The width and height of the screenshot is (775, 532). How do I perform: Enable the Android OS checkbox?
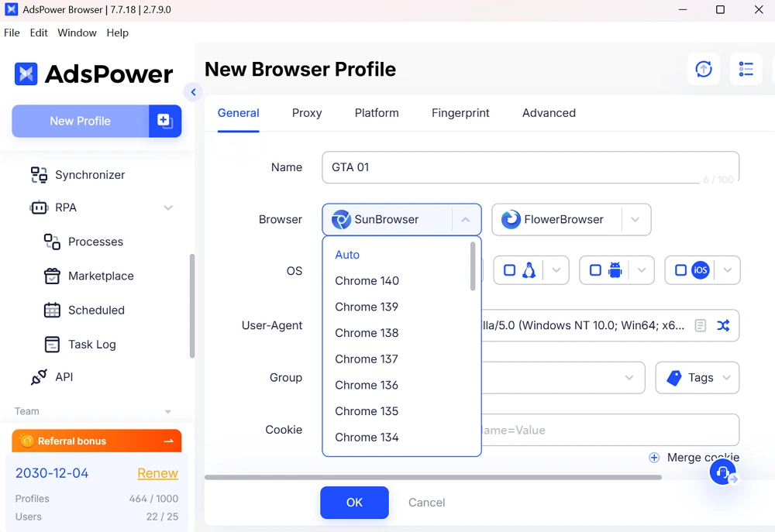(595, 270)
